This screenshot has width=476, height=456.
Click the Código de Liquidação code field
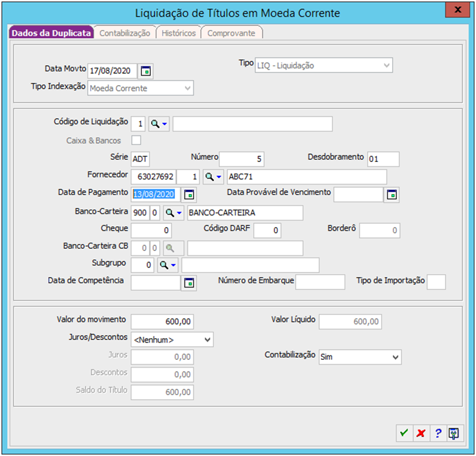(138, 124)
